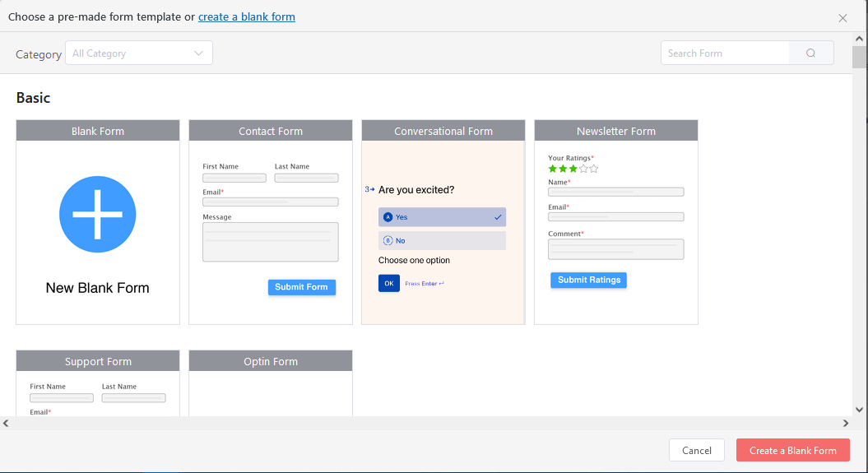
Task: Select the No option in Conversational Form preview
Action: pyautogui.click(x=443, y=241)
